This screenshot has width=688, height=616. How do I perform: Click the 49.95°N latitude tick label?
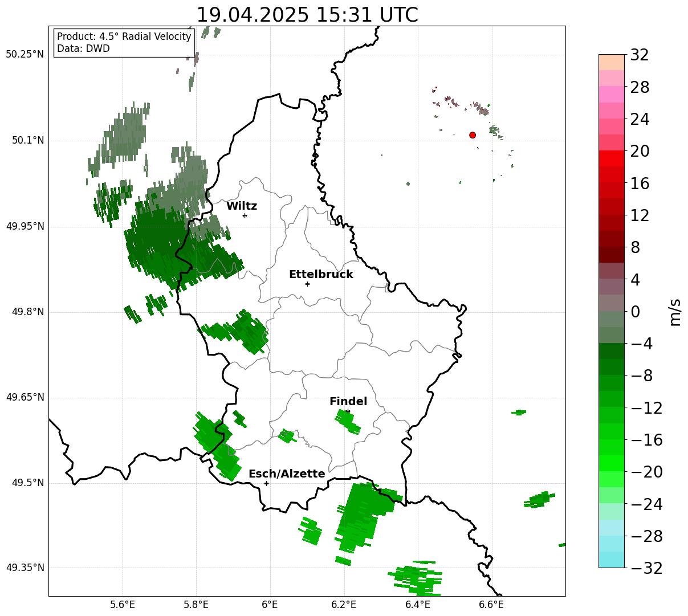[x=25, y=226]
